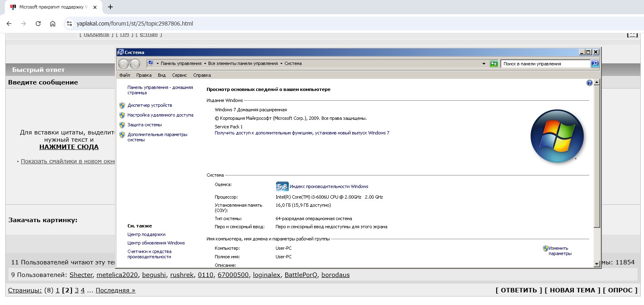
Task: Open the browser home page
Action: click(53, 24)
